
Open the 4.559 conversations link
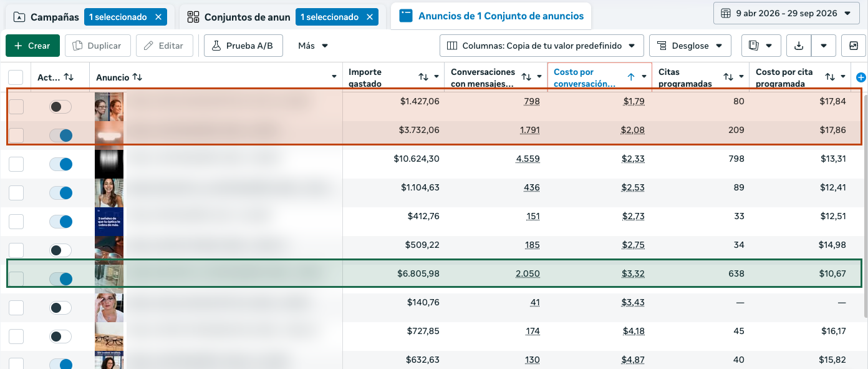click(x=528, y=159)
